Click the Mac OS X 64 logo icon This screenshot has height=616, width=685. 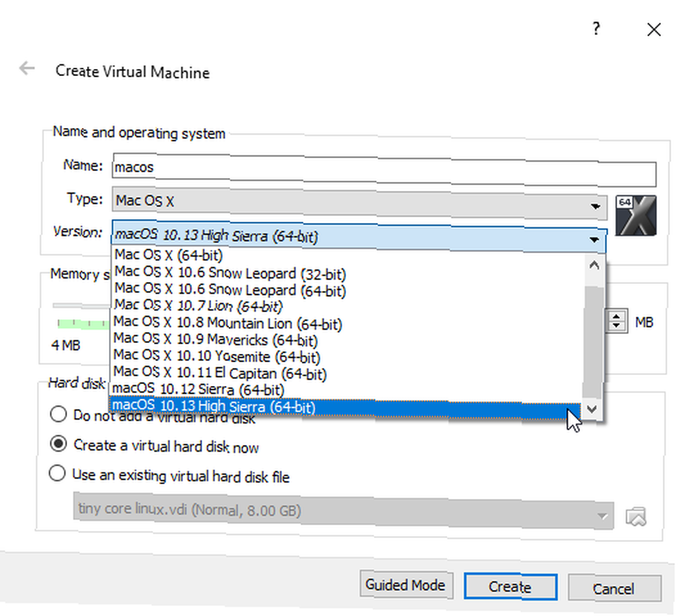point(636,216)
